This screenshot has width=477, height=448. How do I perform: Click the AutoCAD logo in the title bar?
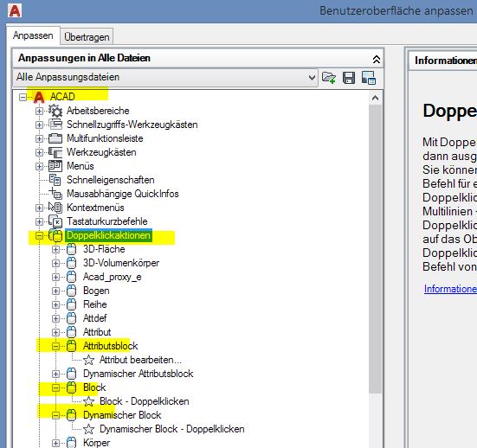[15, 10]
